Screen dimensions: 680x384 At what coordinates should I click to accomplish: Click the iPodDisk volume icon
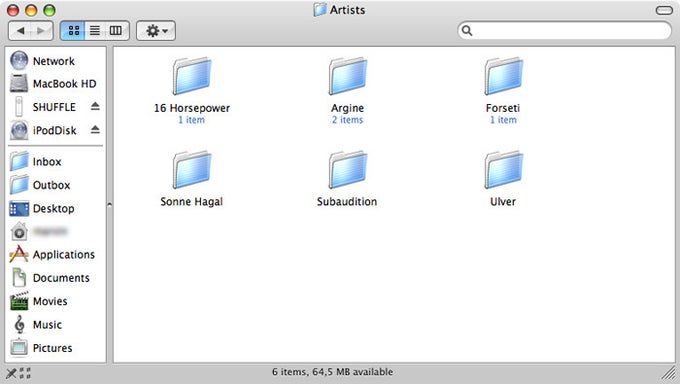pyautogui.click(x=19, y=130)
